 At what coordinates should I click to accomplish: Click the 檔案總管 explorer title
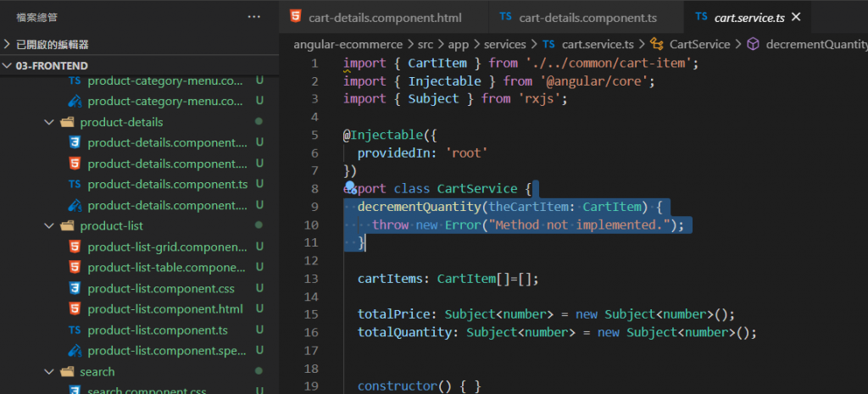[36, 17]
